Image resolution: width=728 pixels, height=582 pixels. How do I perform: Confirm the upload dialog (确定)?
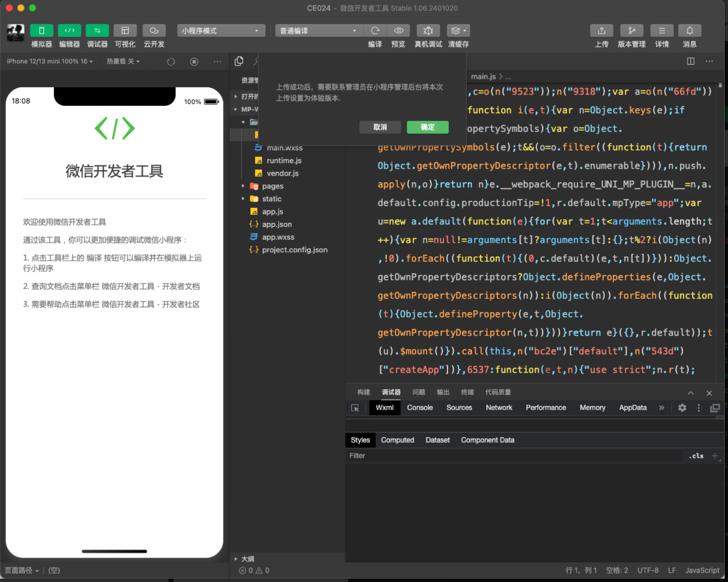tap(427, 127)
